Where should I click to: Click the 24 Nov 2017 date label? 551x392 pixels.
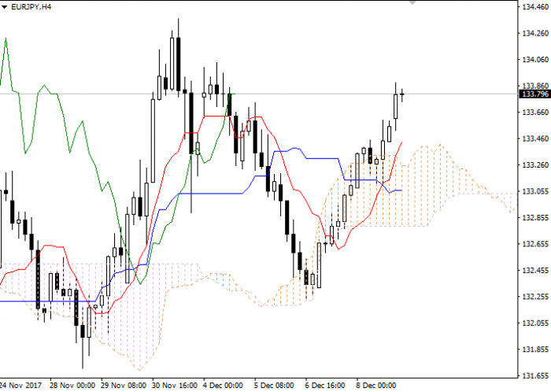[x=20, y=386]
